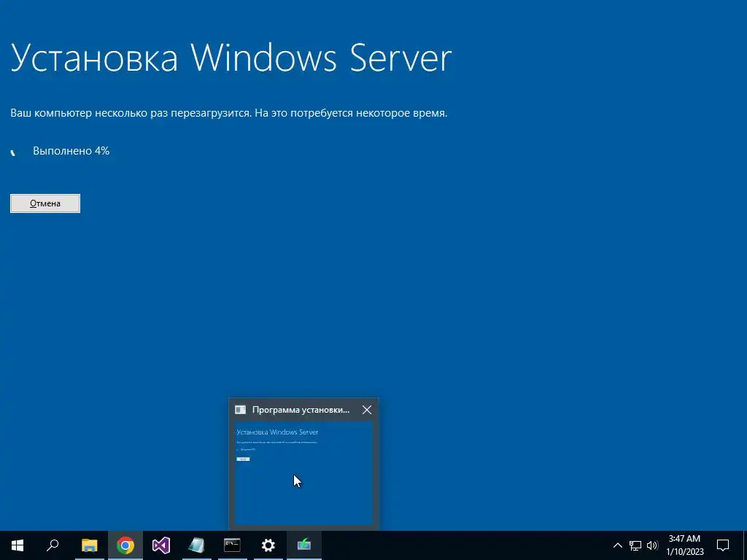The image size is (747, 560).
Task: Click the Выполнено 4% progress text
Action: pyautogui.click(x=71, y=151)
